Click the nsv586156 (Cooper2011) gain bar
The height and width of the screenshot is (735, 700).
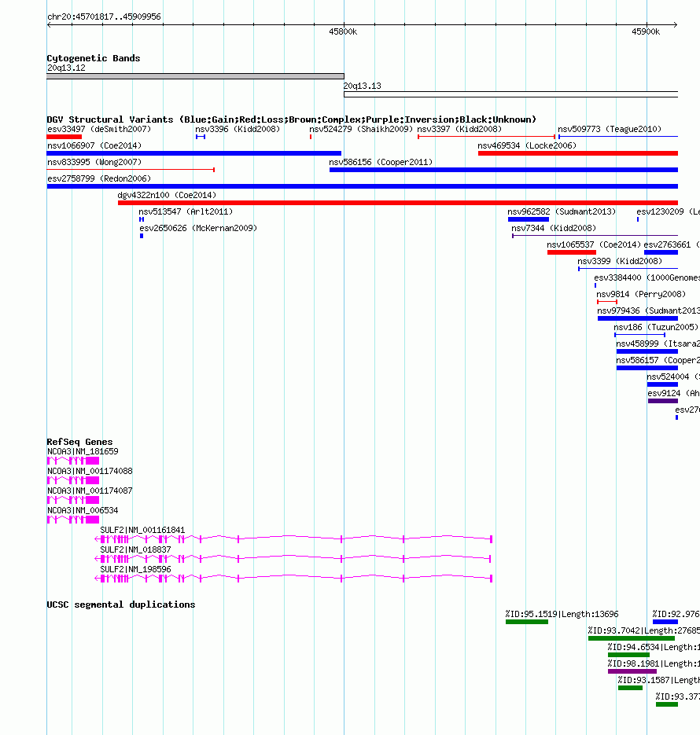click(x=503, y=170)
